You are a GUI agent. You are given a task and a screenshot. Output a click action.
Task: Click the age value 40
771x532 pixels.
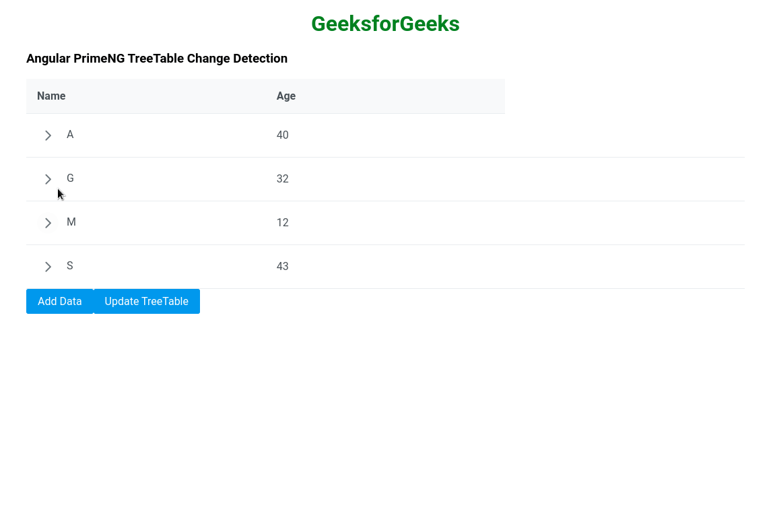pos(282,135)
